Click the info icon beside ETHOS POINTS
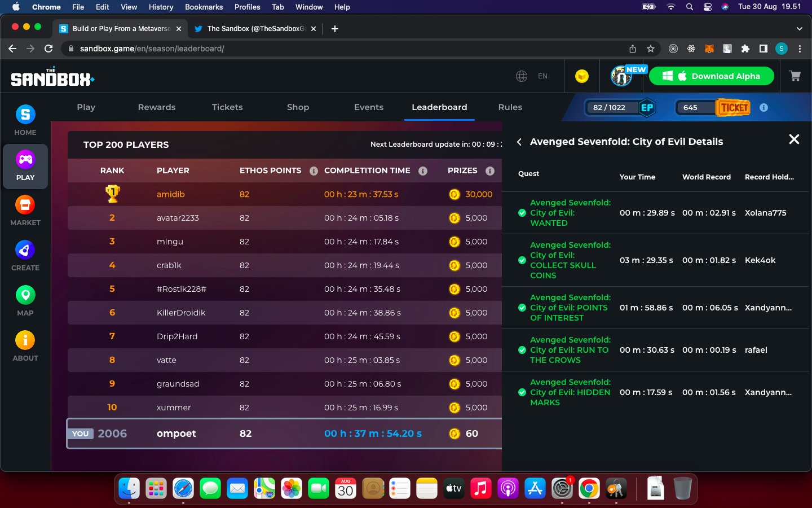This screenshot has height=508, width=812. click(314, 170)
